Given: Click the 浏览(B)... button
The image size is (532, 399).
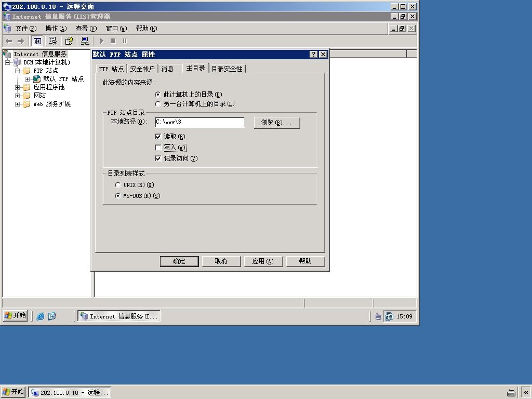Looking at the screenshot, I should tap(277, 123).
